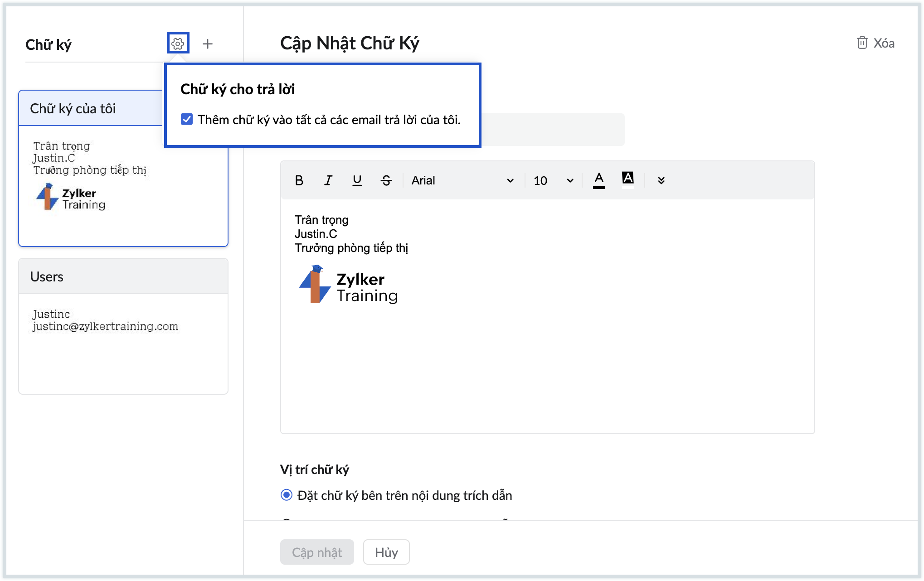Add a new signature with the plus icon
This screenshot has height=581, width=924.
click(208, 44)
